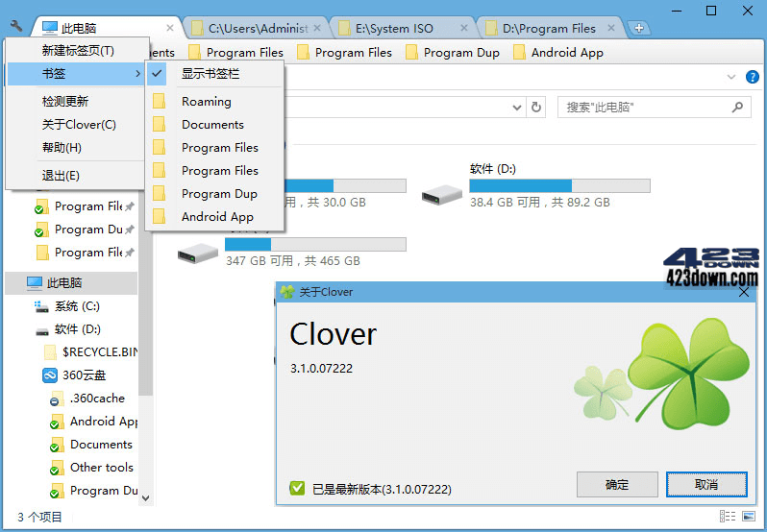Switch to the D:\Program Files tab
This screenshot has height=532, width=767.
tap(549, 29)
